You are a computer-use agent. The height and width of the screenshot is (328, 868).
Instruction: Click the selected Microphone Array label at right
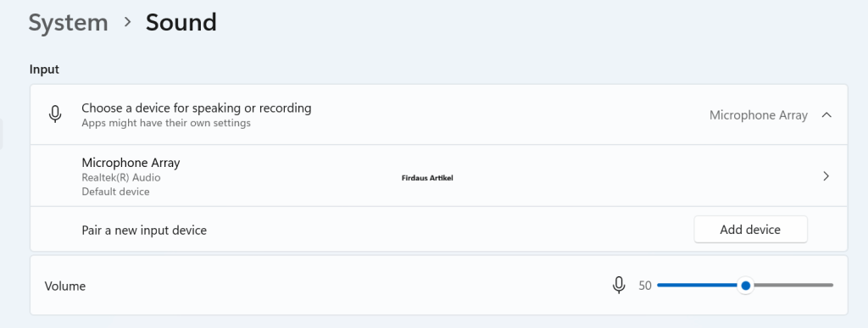point(759,115)
